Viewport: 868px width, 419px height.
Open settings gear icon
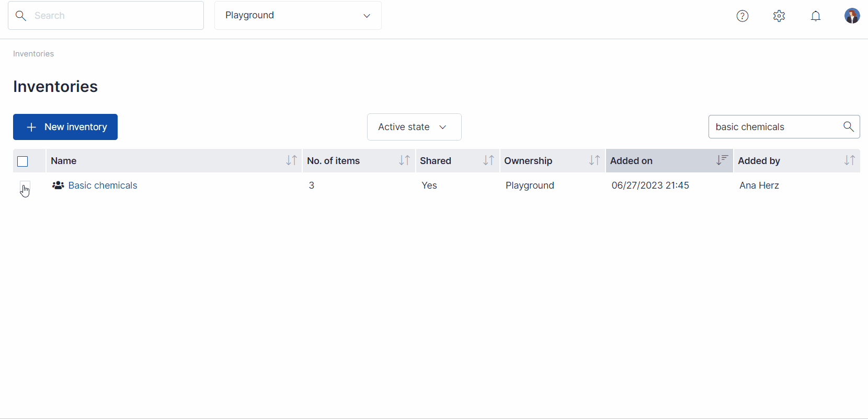[779, 16]
